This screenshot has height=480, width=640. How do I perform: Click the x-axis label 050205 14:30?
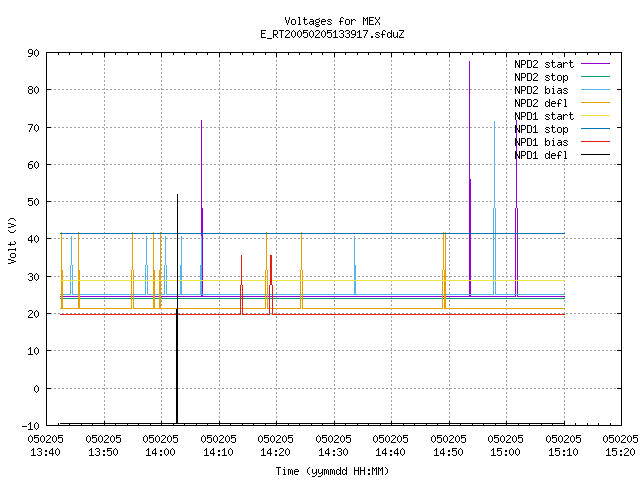pos(334,445)
